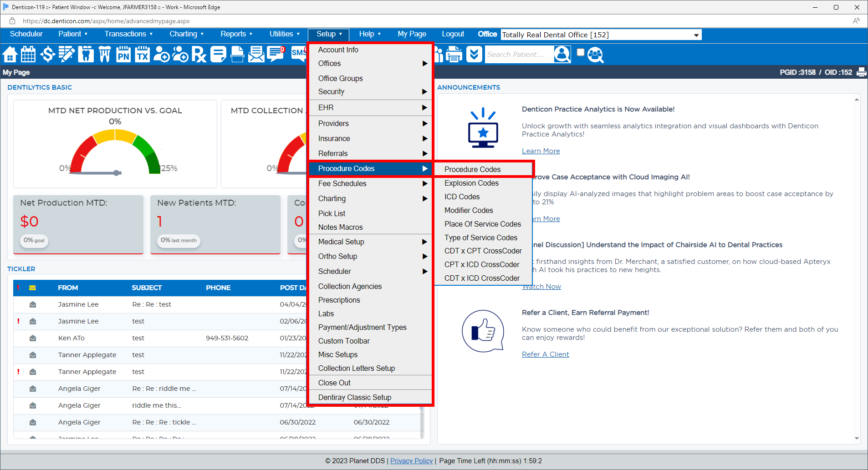Open the 'riddle me this...' tickler message
The height and width of the screenshot is (470, 868).
156,405
